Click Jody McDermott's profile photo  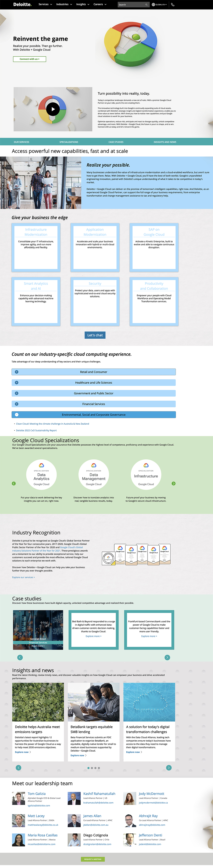pos(130,799)
